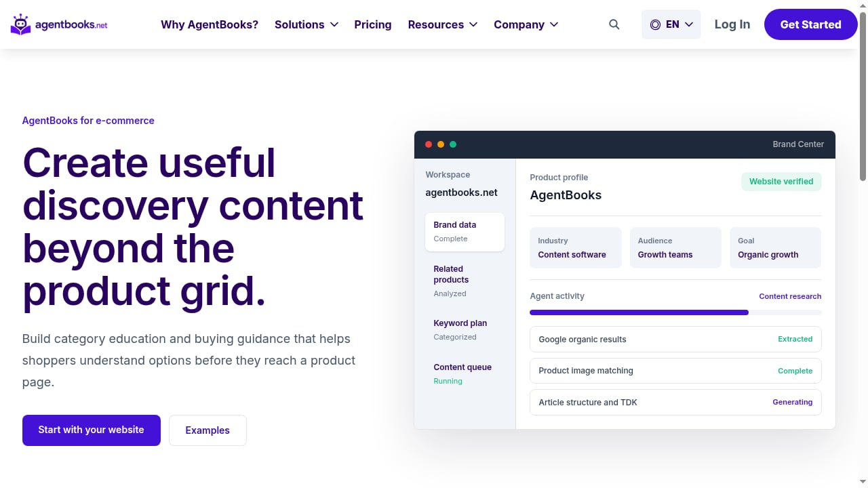The width and height of the screenshot is (868, 488).
Task: Select the Keyword plan workspace item
Action: click(x=465, y=329)
